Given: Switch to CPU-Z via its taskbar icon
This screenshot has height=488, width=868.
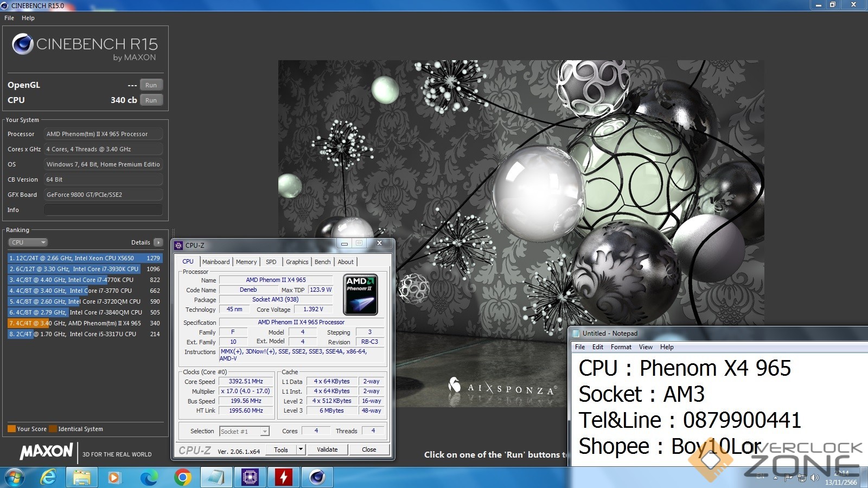Looking at the screenshot, I should (250, 477).
